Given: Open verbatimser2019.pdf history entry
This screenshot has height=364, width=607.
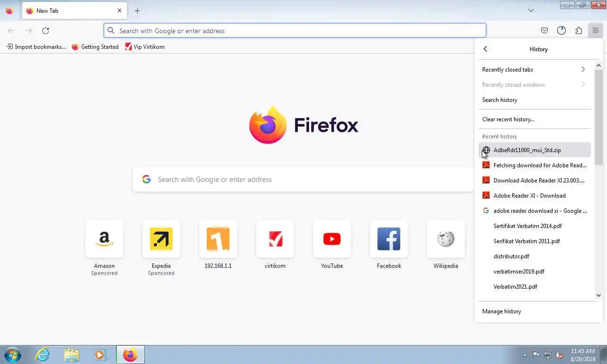Looking at the screenshot, I should [x=534, y=272].
